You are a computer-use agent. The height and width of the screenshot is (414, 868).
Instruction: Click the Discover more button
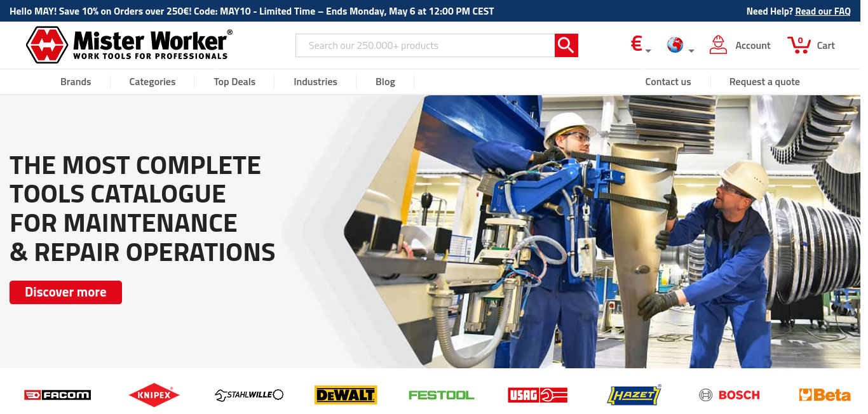(65, 292)
